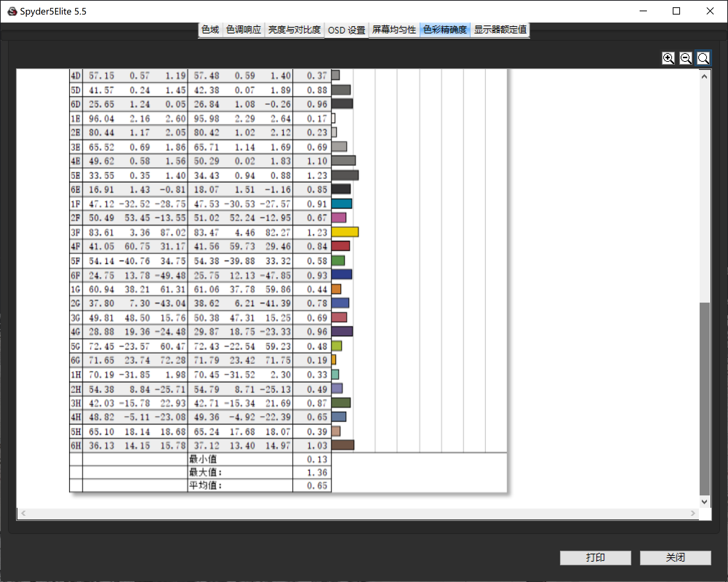This screenshot has height=582, width=728.
Task: Click the horizontal scrollbar right arrow
Action: (693, 513)
